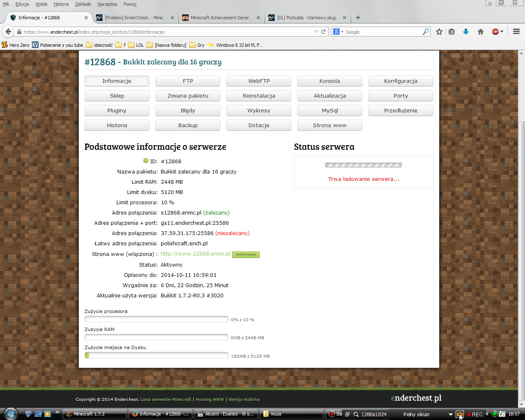Click the Reinstalacja button

(259, 96)
